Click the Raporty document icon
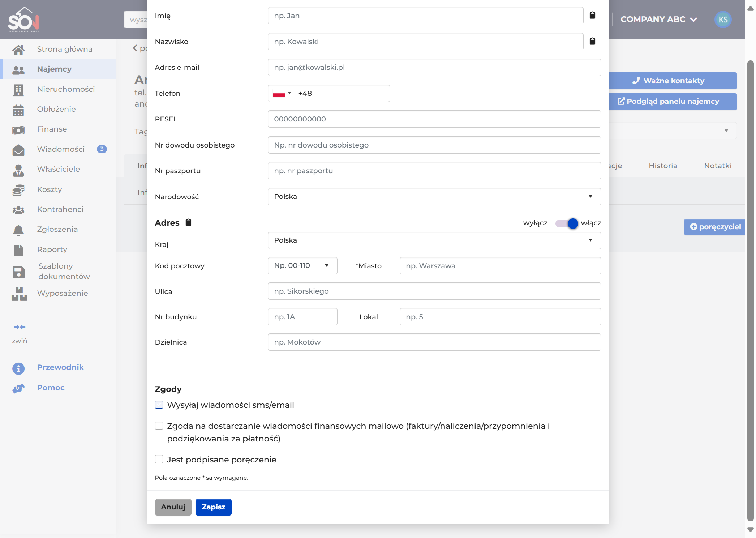This screenshot has height=538, width=756. tap(18, 250)
